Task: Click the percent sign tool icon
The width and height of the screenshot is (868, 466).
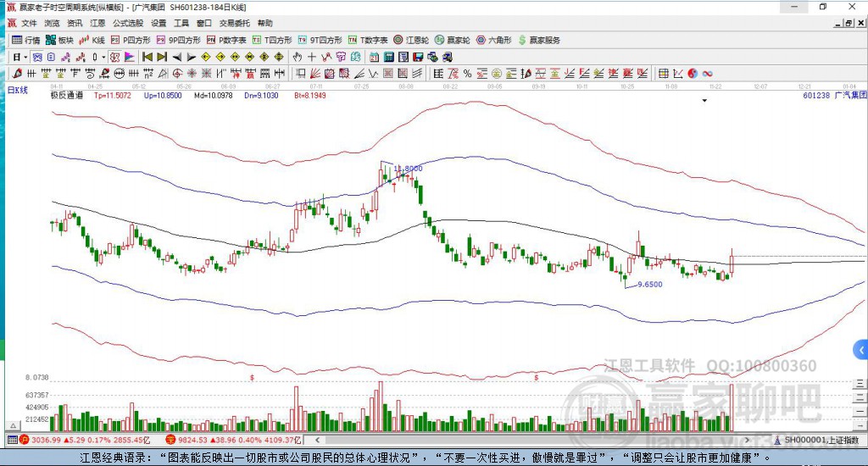Action: 467,74
